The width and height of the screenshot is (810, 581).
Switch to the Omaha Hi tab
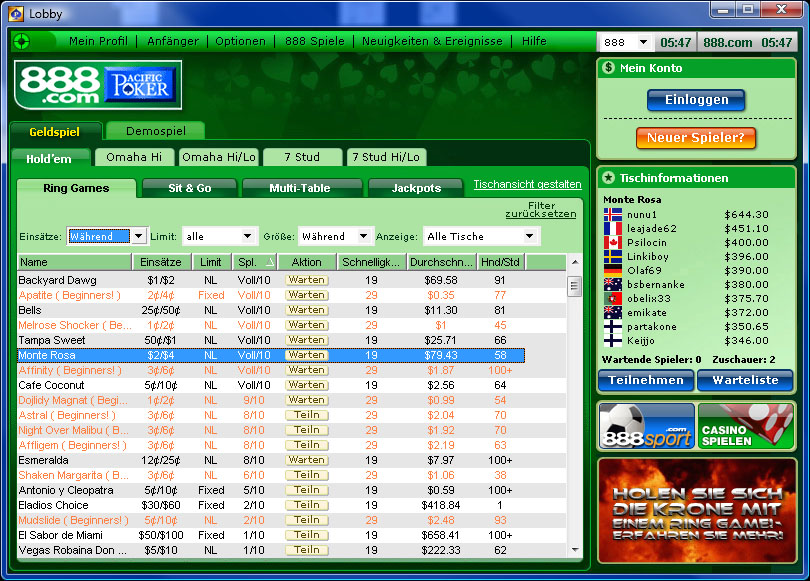pos(134,157)
